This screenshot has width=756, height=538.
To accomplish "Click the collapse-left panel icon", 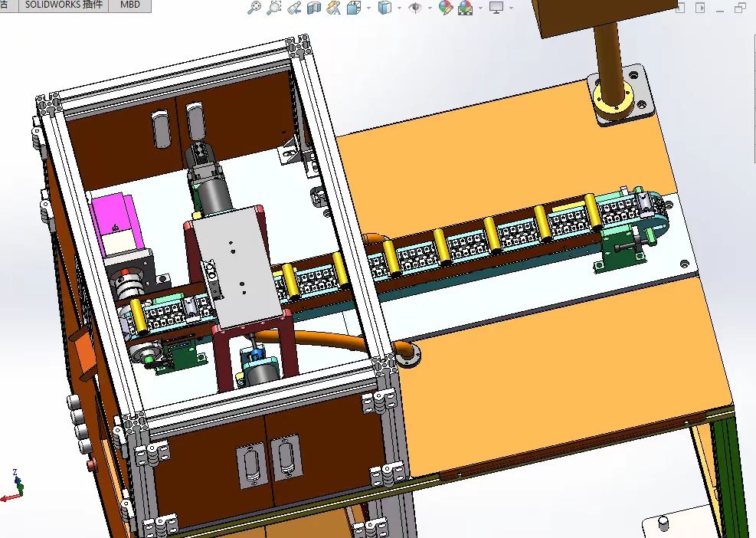I will (x=680, y=8).
